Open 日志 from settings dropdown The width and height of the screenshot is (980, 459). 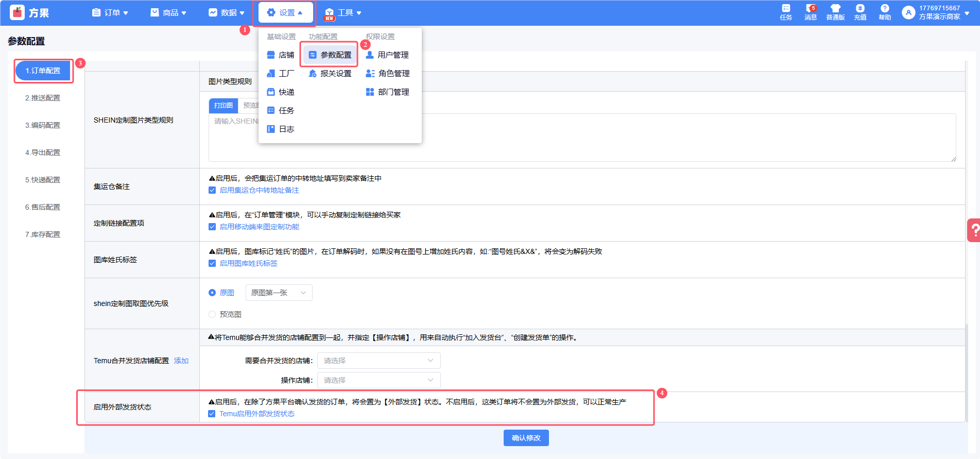(281, 129)
